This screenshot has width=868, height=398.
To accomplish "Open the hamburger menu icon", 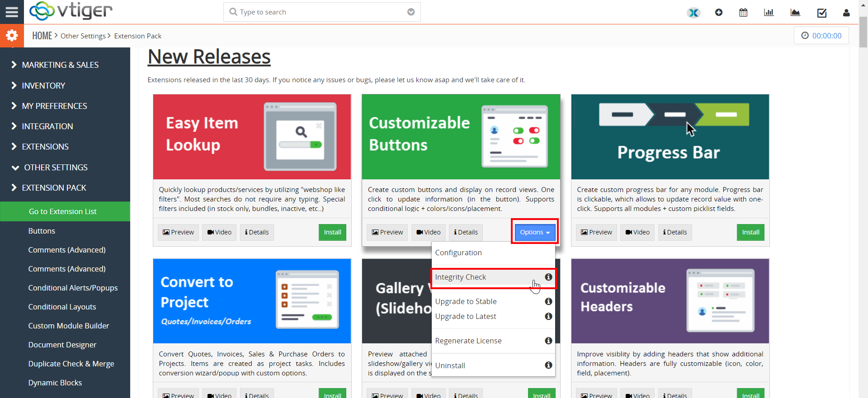I will [12, 12].
